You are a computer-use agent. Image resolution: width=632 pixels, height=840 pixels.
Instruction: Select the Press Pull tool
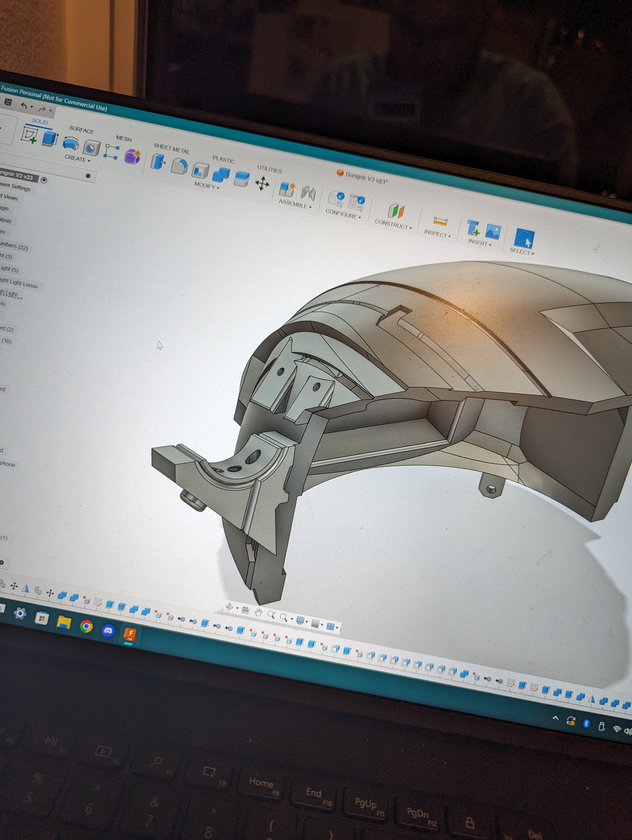[x=158, y=161]
